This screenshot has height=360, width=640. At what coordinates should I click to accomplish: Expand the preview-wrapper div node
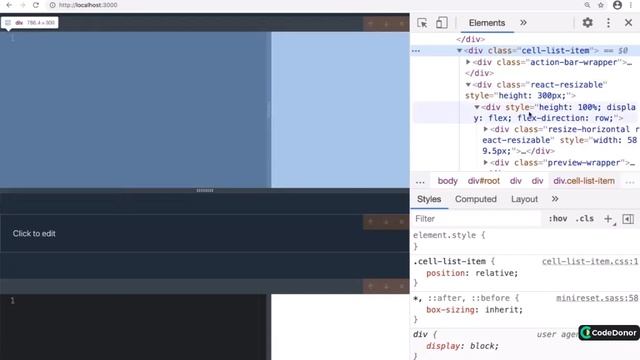(486, 162)
